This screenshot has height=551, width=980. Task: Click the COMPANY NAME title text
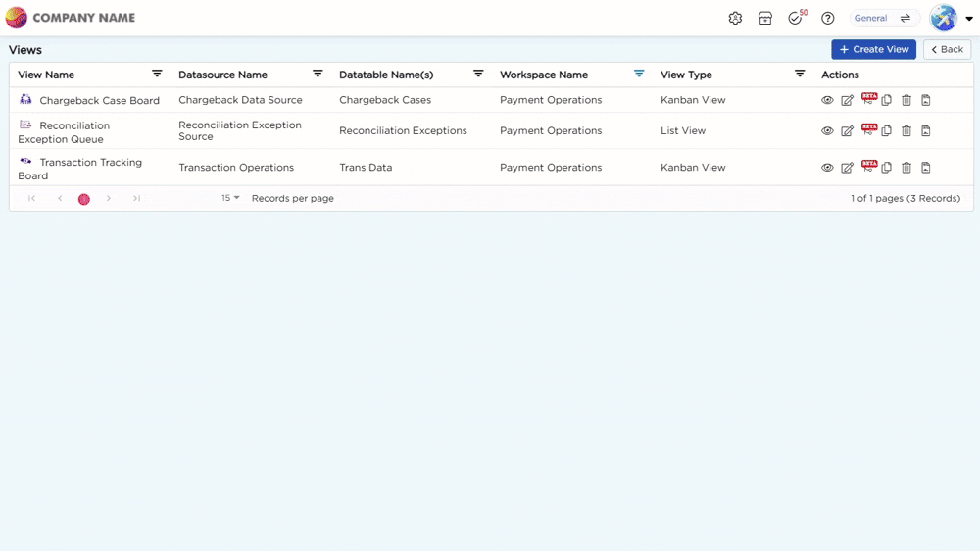pyautogui.click(x=83, y=18)
